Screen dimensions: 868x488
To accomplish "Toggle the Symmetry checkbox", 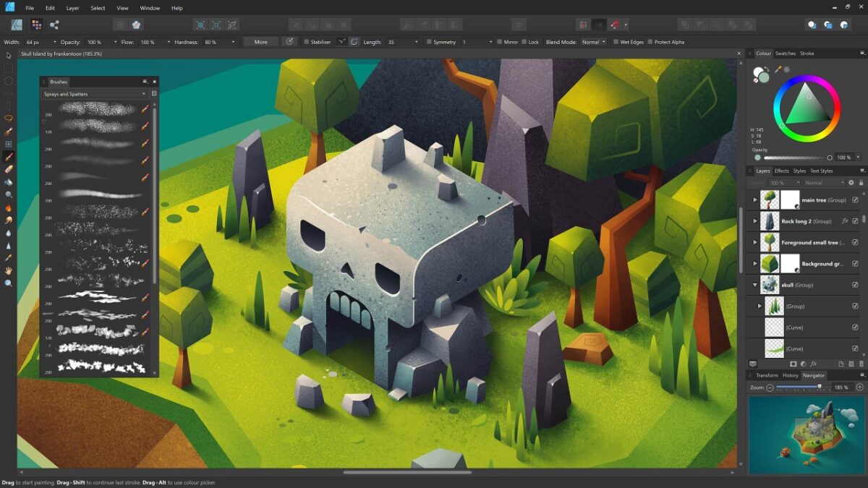I will (x=429, y=42).
